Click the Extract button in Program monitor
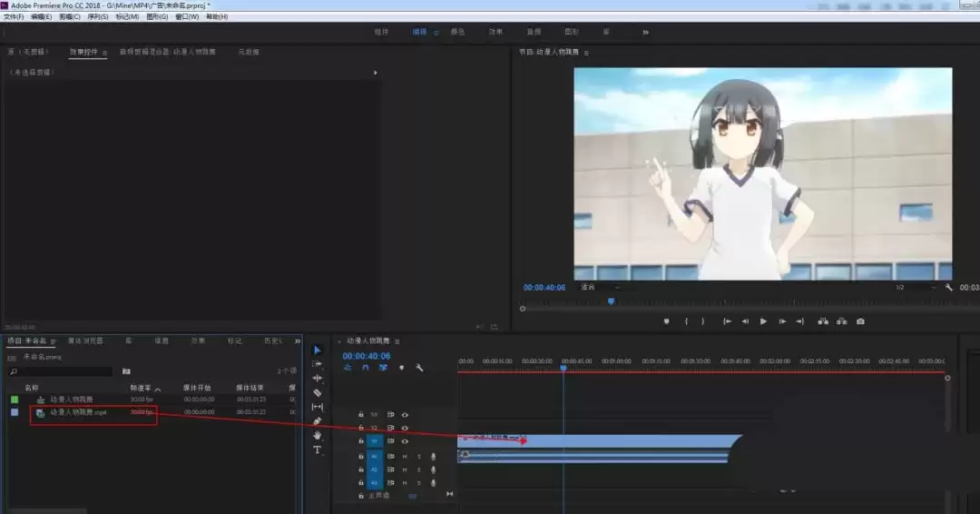The height and width of the screenshot is (514, 980). [842, 321]
